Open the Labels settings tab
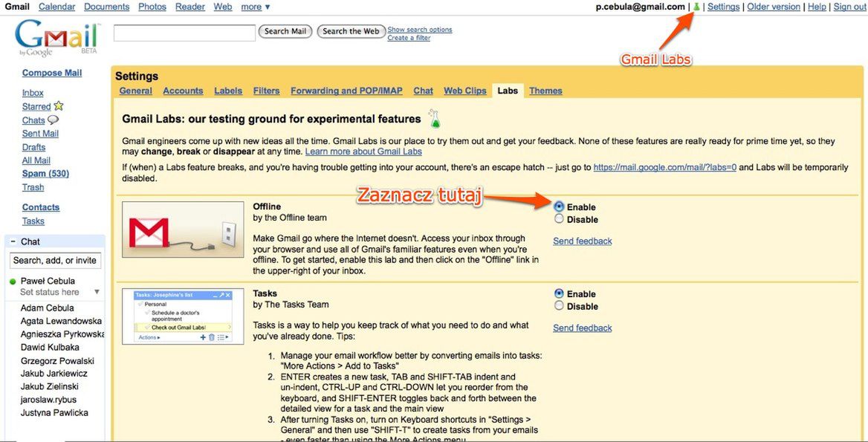The image size is (868, 442). coord(228,91)
